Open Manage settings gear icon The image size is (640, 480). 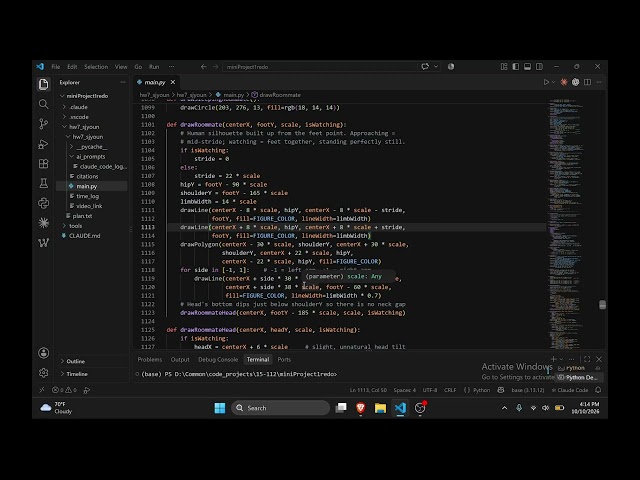(43, 373)
